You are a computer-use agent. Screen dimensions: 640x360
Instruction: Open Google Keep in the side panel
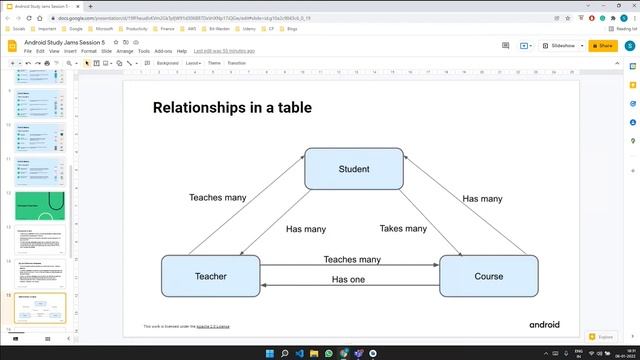[633, 85]
